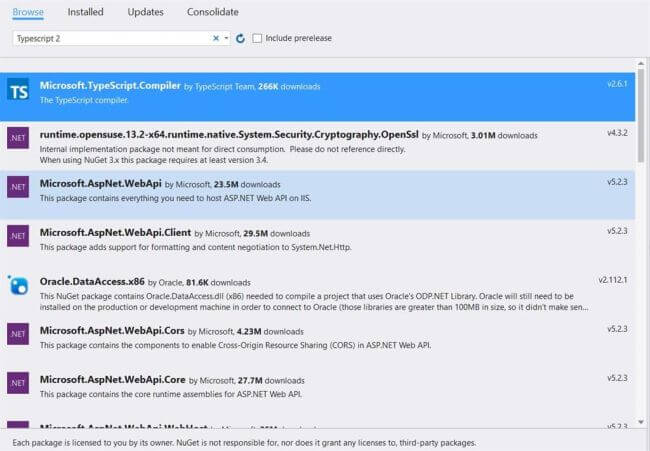Click scroll up arrow of package list
The height and width of the screenshot is (451, 650).
tap(641, 63)
